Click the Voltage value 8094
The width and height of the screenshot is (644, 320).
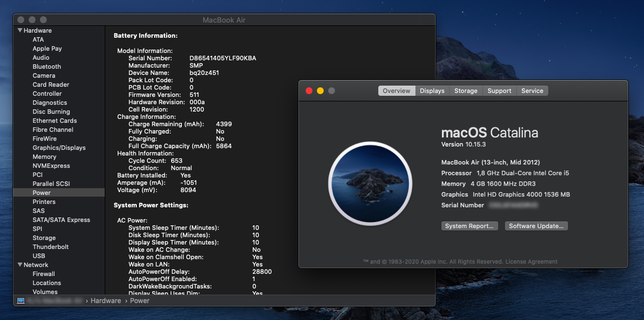[x=188, y=190]
